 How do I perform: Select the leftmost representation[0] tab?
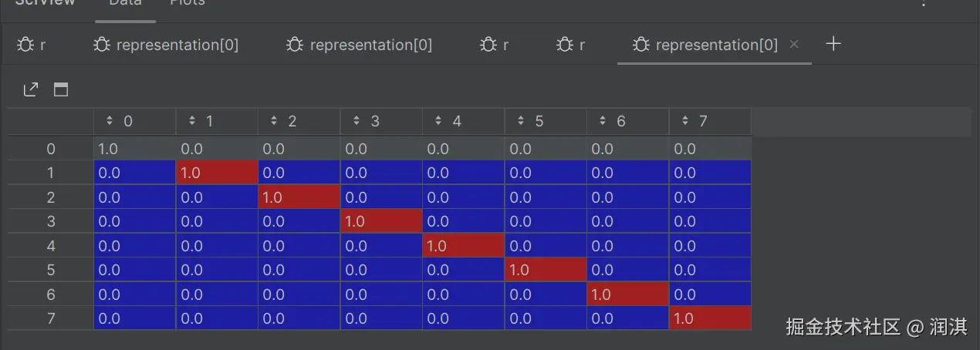click(x=166, y=45)
